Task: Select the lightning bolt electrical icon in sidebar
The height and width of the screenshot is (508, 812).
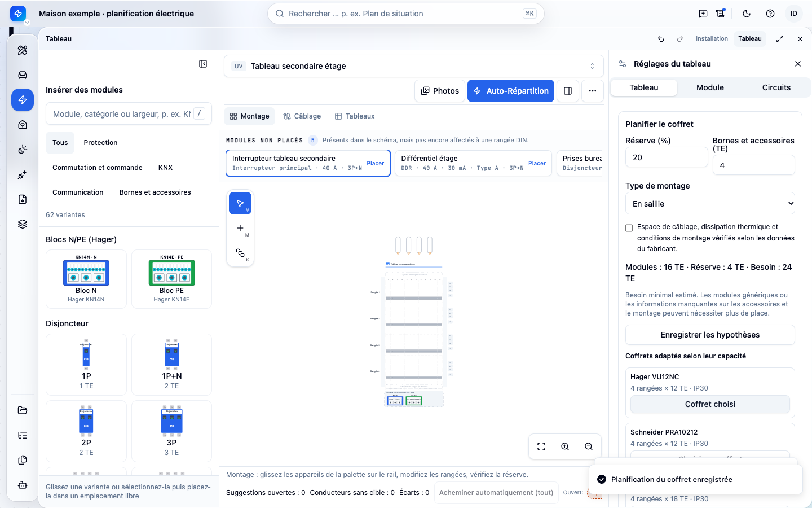Action: (x=23, y=100)
